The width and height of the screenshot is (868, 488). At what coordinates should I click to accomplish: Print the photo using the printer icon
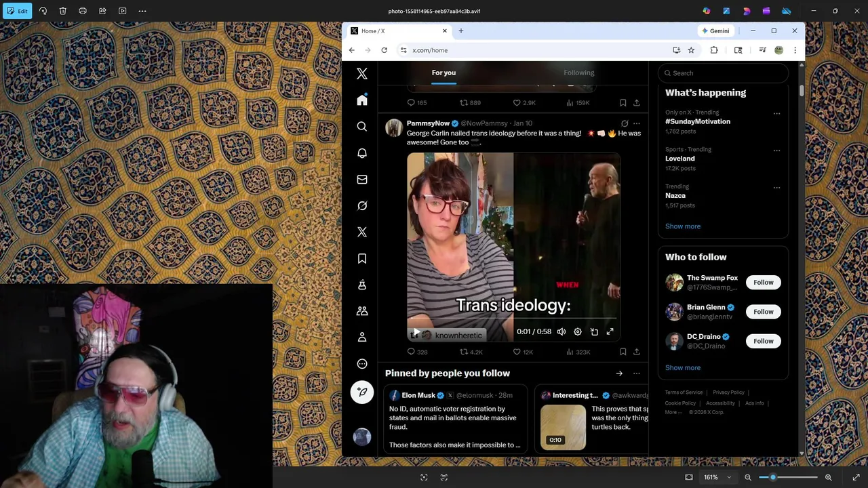(x=83, y=11)
